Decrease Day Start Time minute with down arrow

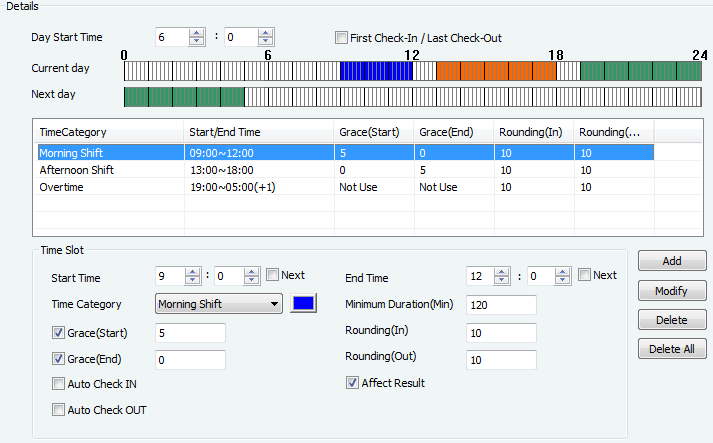coord(265,42)
